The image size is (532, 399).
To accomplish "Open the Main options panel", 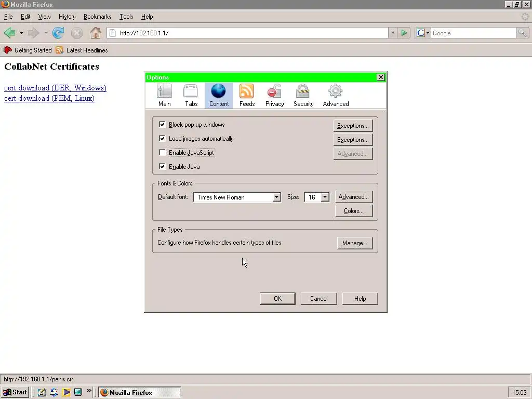I will [165, 96].
